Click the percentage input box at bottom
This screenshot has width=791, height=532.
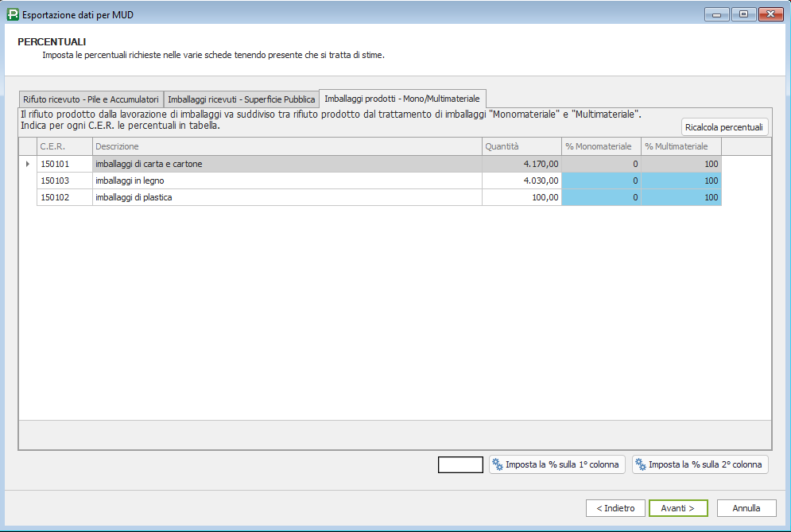click(460, 464)
